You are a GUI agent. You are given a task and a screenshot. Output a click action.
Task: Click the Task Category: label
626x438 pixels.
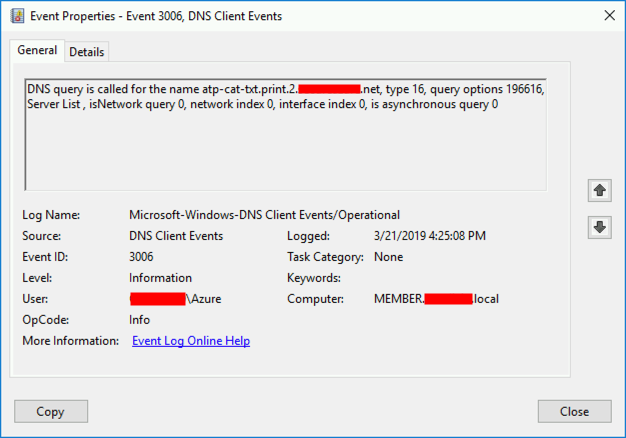(325, 257)
